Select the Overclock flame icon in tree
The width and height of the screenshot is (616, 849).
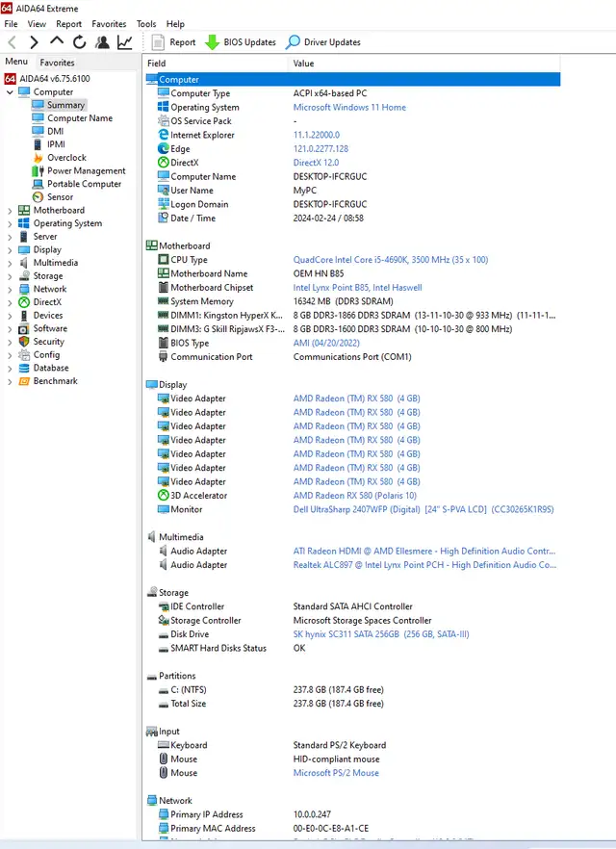click(x=38, y=158)
